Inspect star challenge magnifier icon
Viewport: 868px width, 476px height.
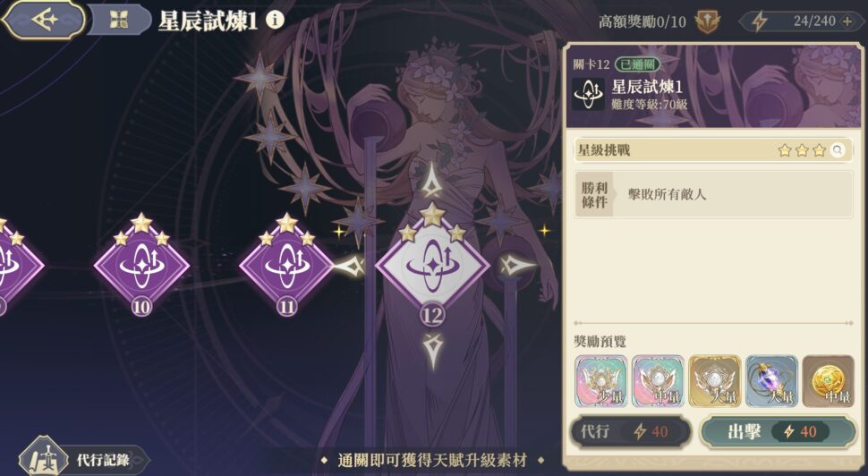click(x=838, y=150)
